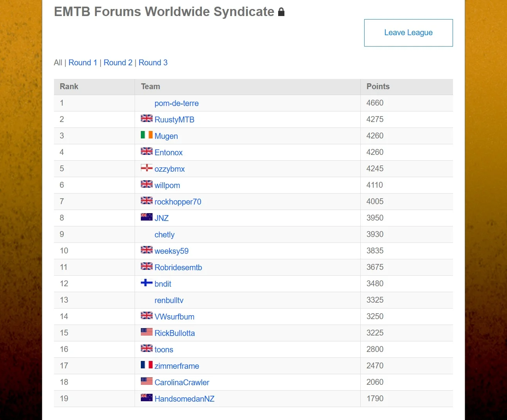
Task: Leave the league with Leave League button
Action: (408, 33)
